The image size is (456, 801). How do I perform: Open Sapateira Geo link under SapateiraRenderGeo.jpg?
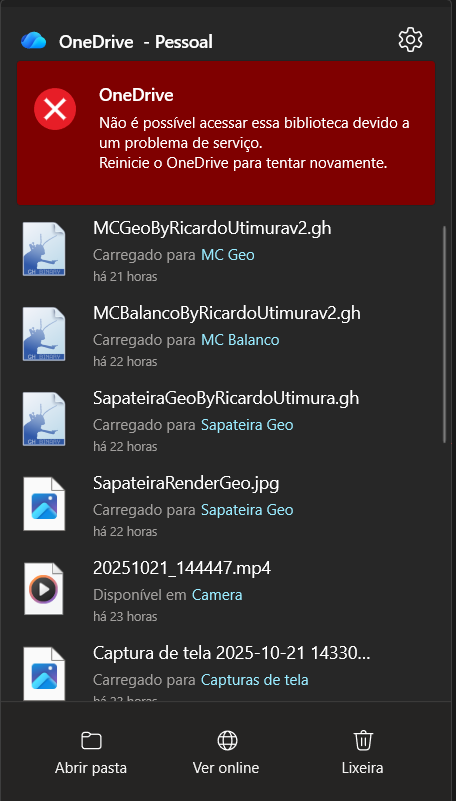tap(247, 509)
